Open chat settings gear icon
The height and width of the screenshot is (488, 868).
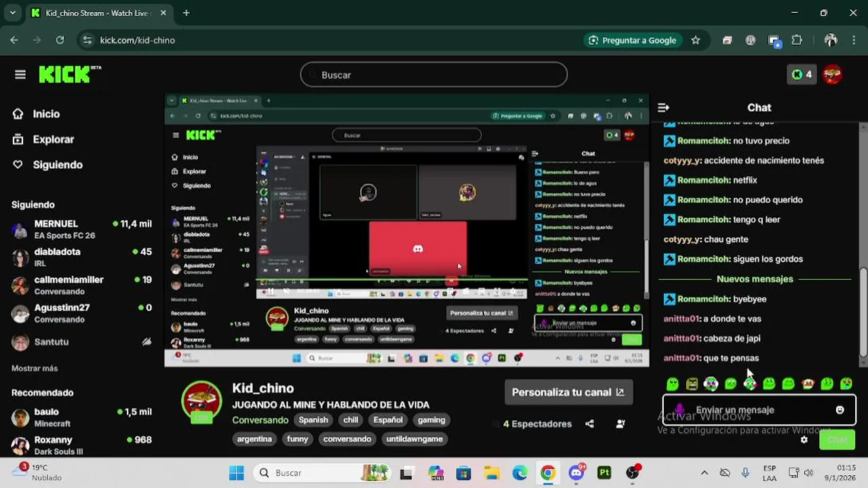804,439
